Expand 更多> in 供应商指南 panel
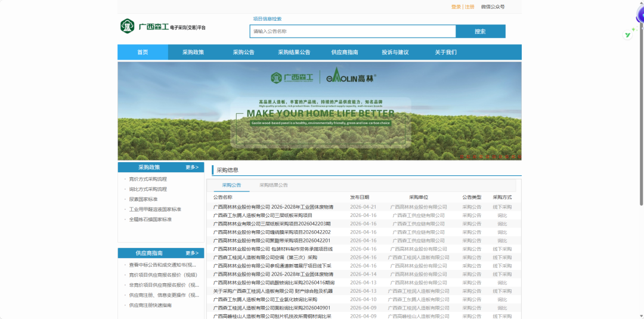The height and width of the screenshot is (319, 644). click(x=192, y=253)
